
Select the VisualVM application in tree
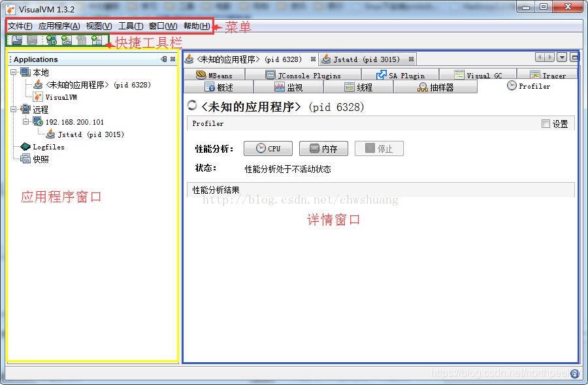click(x=61, y=97)
